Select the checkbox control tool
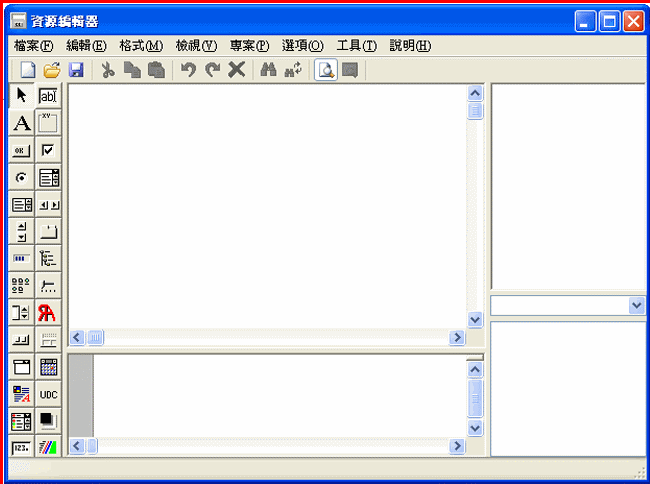The width and height of the screenshot is (650, 484). [48, 150]
